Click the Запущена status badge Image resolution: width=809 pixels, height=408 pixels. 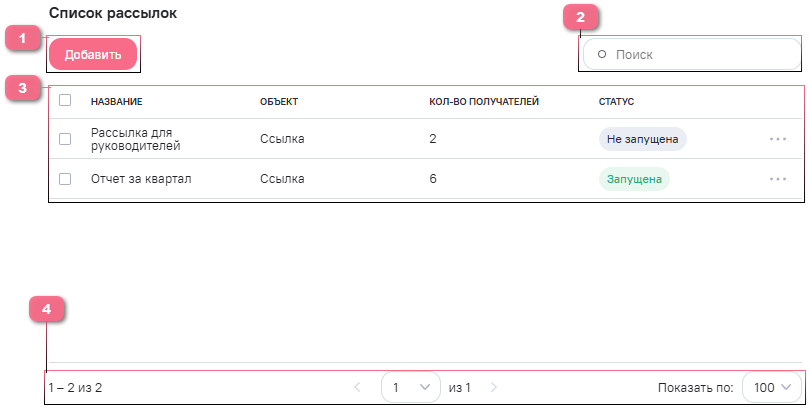tap(633, 179)
